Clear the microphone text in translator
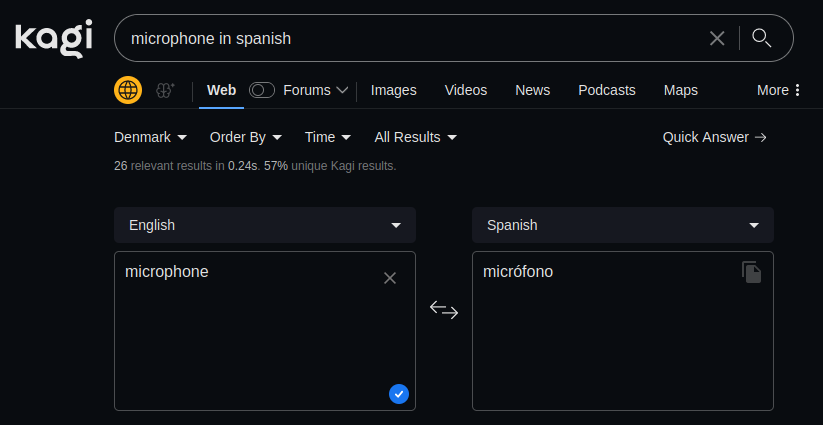This screenshot has width=823, height=425. point(390,278)
